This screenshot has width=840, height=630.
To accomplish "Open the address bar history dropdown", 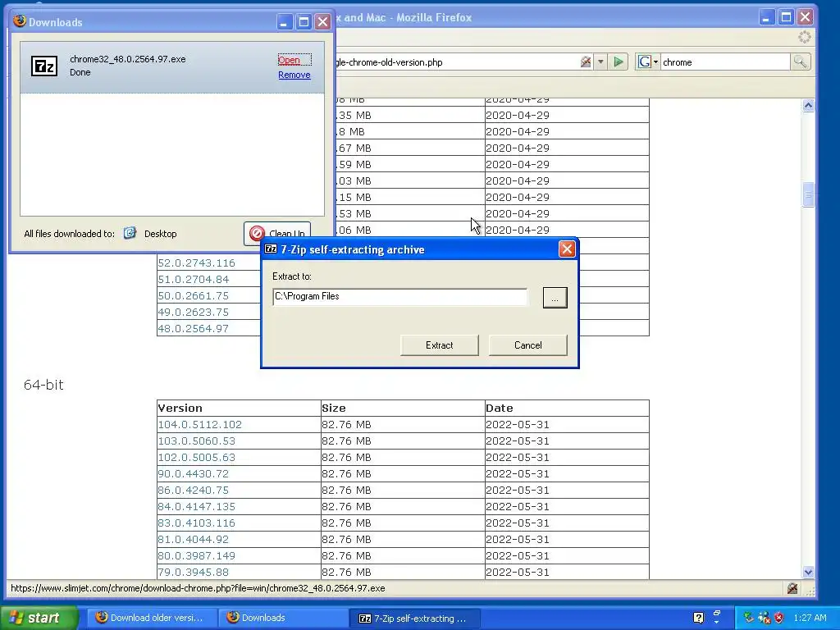I will [600, 62].
